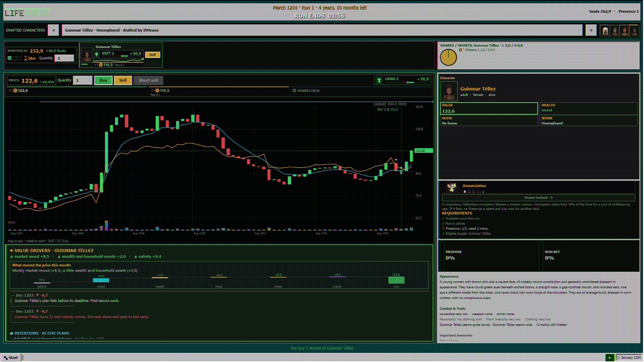Click the Guiomar Téllez portrait in the Character panel
644x362 pixels.
pyautogui.click(x=449, y=91)
